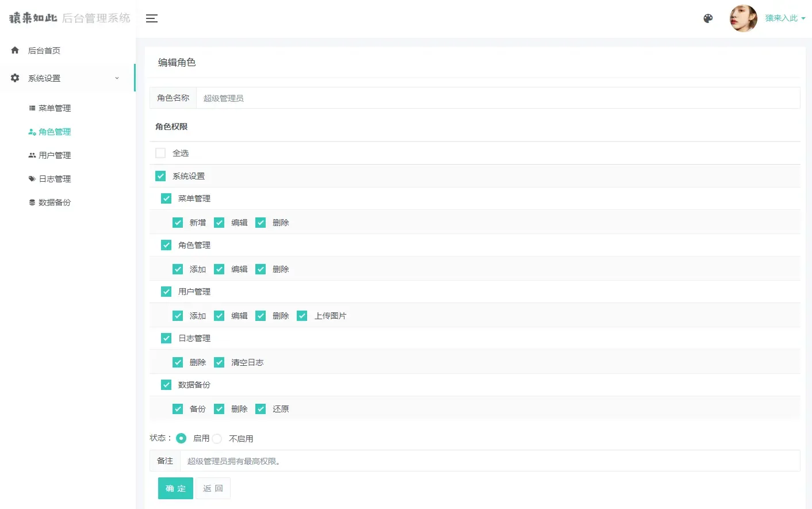Uncheck 上传图片 under 用户管理 permissions
Viewport: 812px width, 509px height.
pos(302,315)
